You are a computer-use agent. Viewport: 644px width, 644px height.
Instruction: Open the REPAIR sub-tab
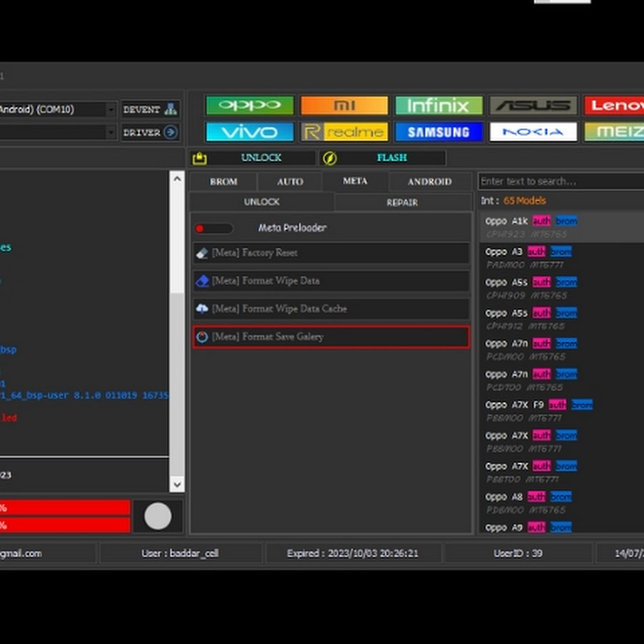tap(402, 203)
